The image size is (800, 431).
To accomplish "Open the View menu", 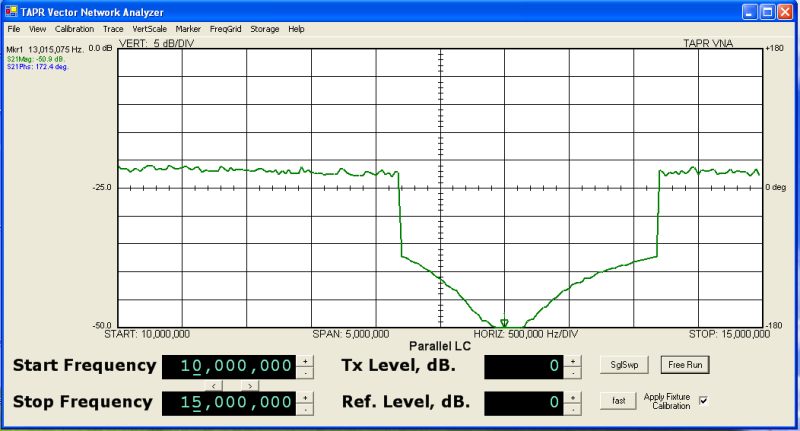I will [x=37, y=29].
